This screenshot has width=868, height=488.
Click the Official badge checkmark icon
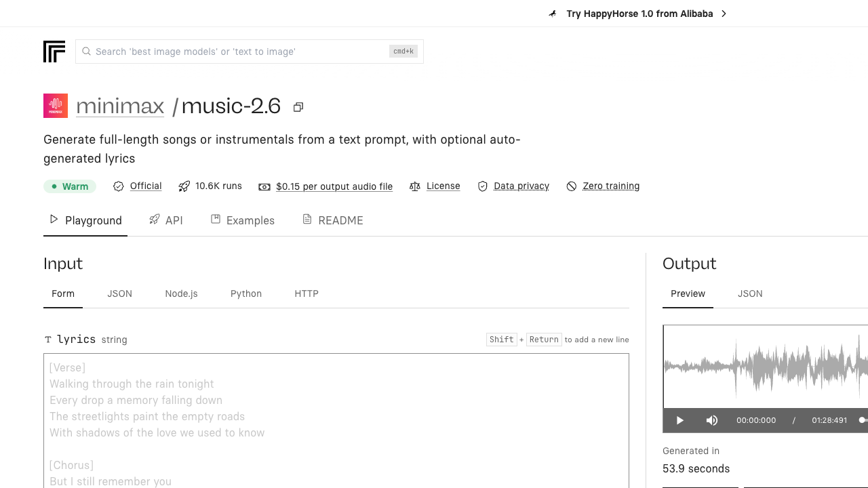[x=119, y=186]
